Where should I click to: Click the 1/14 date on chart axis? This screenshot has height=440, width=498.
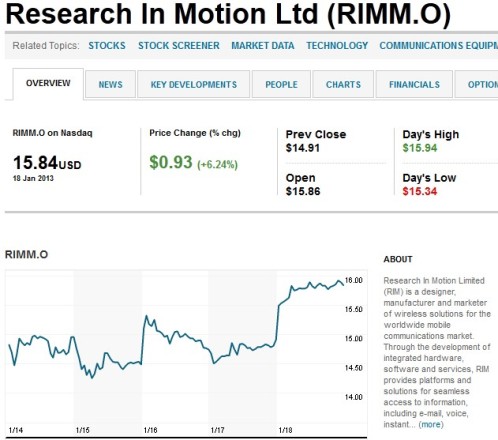(x=16, y=430)
